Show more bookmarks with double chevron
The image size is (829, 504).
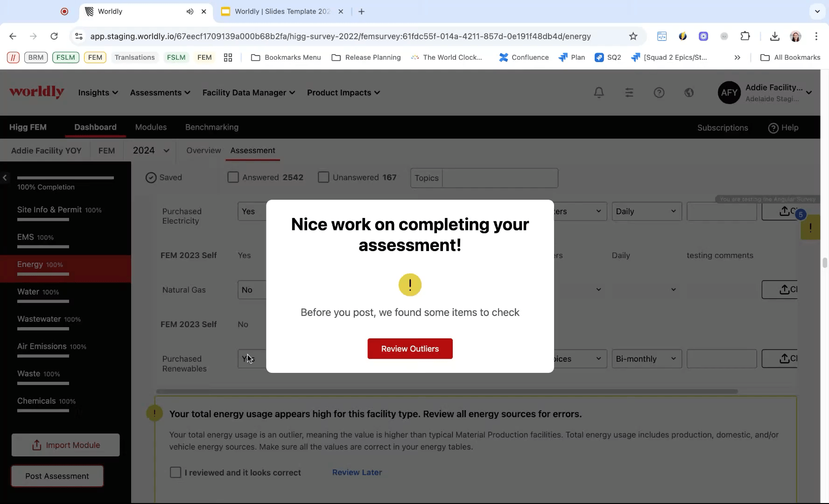coord(737,57)
